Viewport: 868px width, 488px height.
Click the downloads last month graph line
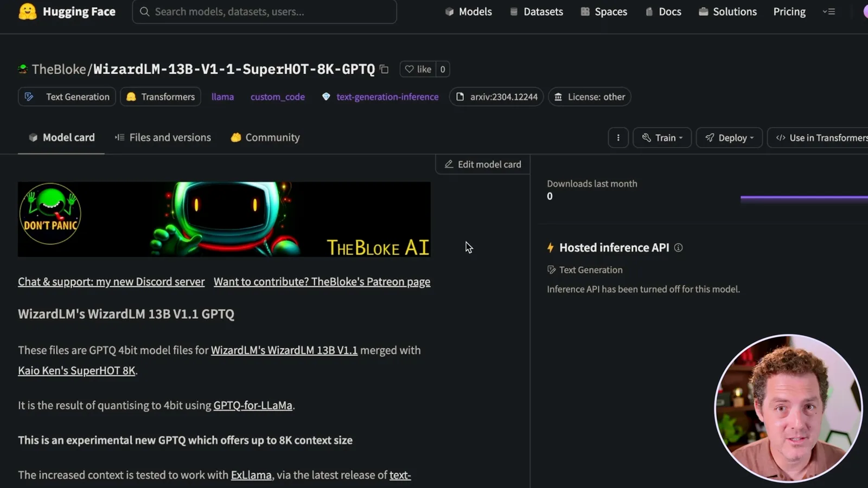click(x=804, y=198)
